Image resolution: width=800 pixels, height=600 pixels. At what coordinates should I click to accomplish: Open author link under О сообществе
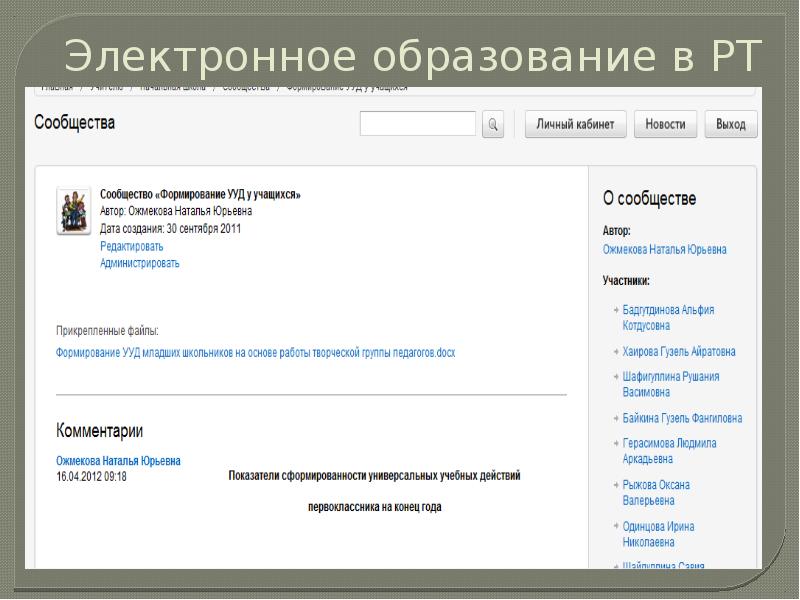click(x=664, y=250)
